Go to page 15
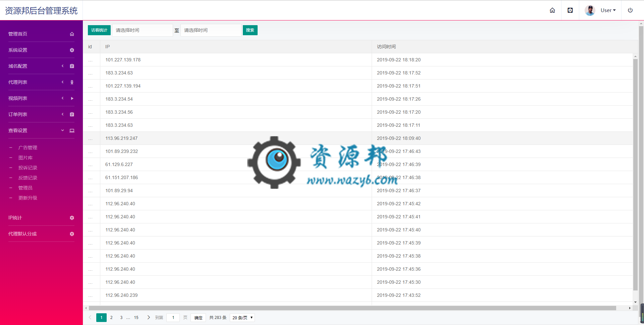Viewport: 644px width, 325px height. click(136, 318)
